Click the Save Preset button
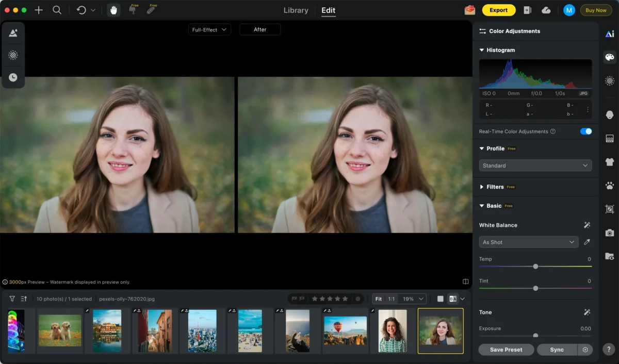 click(x=506, y=350)
